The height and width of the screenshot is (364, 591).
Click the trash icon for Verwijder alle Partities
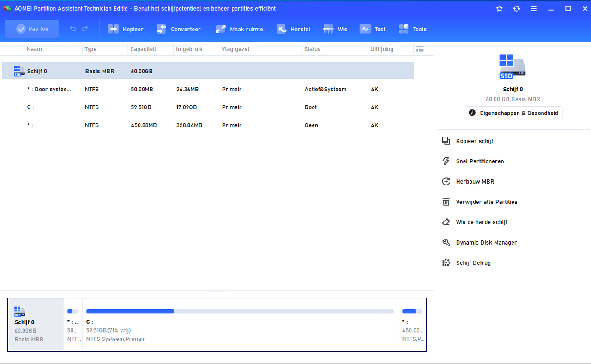click(x=446, y=202)
